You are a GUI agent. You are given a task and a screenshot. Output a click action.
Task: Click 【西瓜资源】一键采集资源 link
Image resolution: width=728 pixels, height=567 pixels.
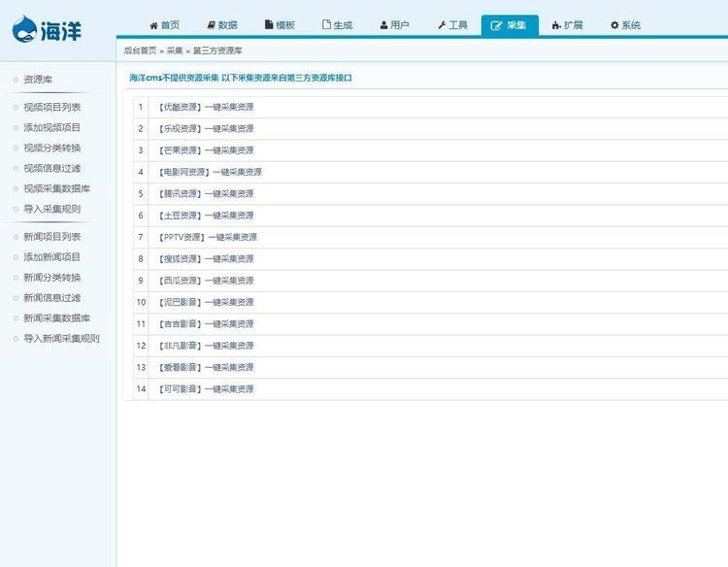[x=206, y=281]
